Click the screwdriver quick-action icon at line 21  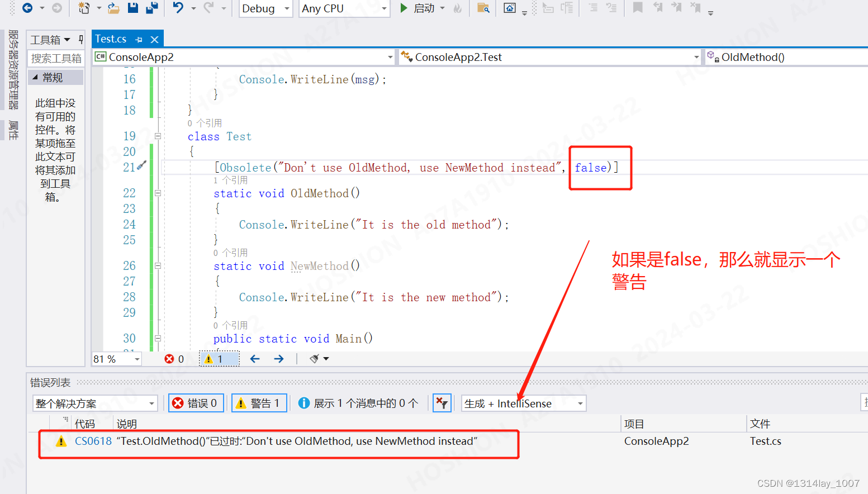(x=142, y=165)
